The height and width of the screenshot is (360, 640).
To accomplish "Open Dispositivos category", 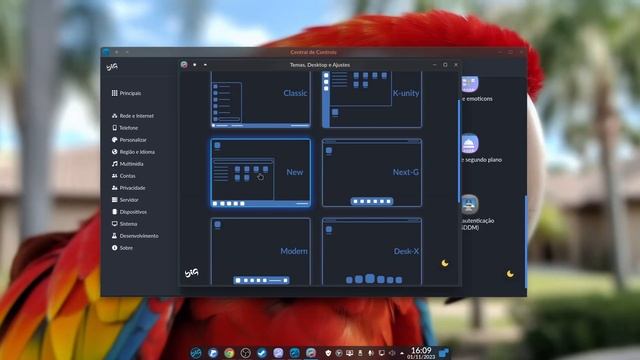I will tap(129, 212).
